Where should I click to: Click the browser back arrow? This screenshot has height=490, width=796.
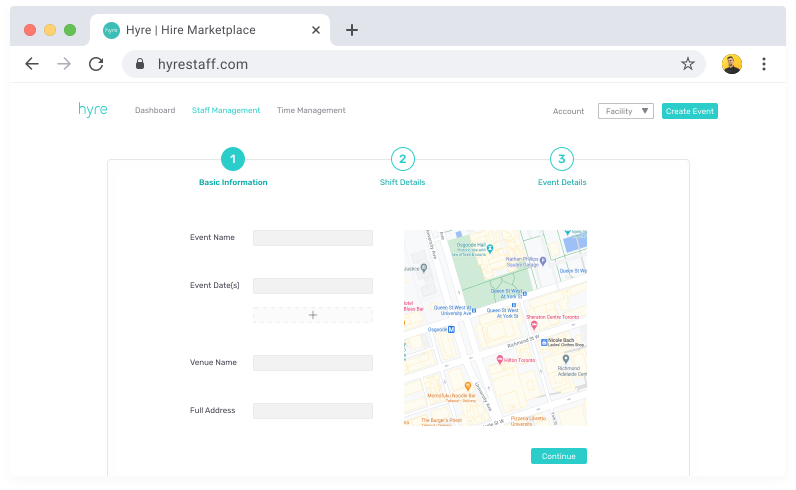point(32,64)
